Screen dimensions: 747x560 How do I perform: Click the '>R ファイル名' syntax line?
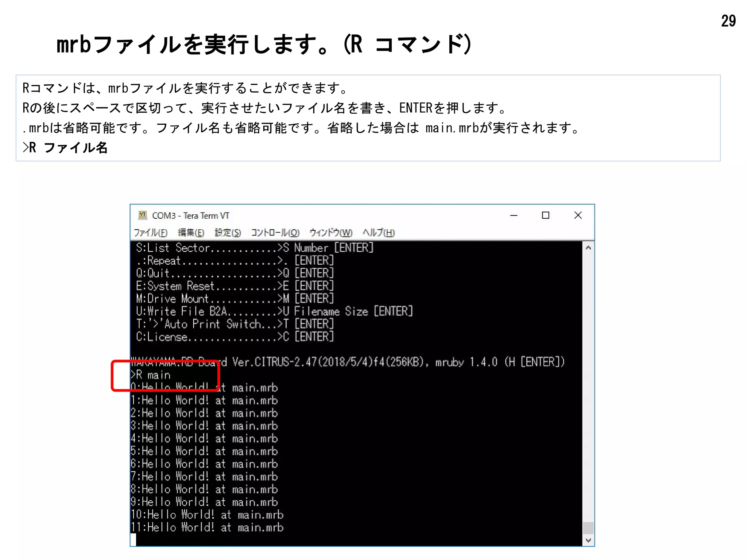(65, 147)
